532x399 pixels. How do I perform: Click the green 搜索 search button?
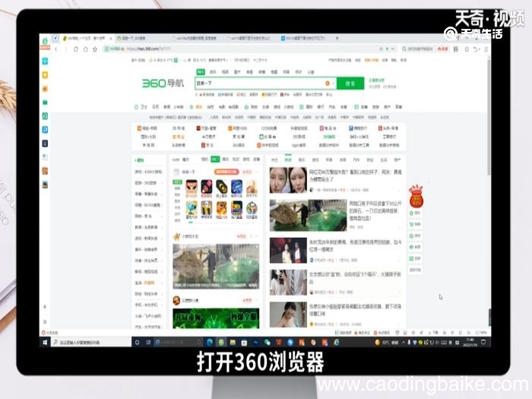pyautogui.click(x=350, y=83)
